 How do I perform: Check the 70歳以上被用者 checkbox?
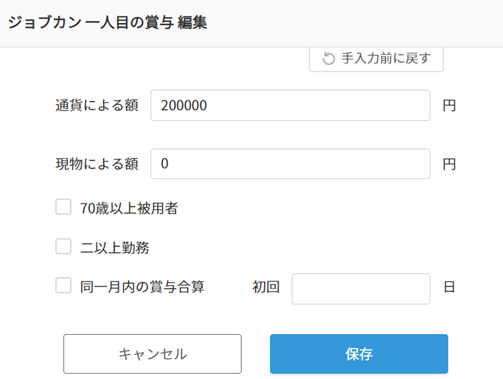[63, 207]
